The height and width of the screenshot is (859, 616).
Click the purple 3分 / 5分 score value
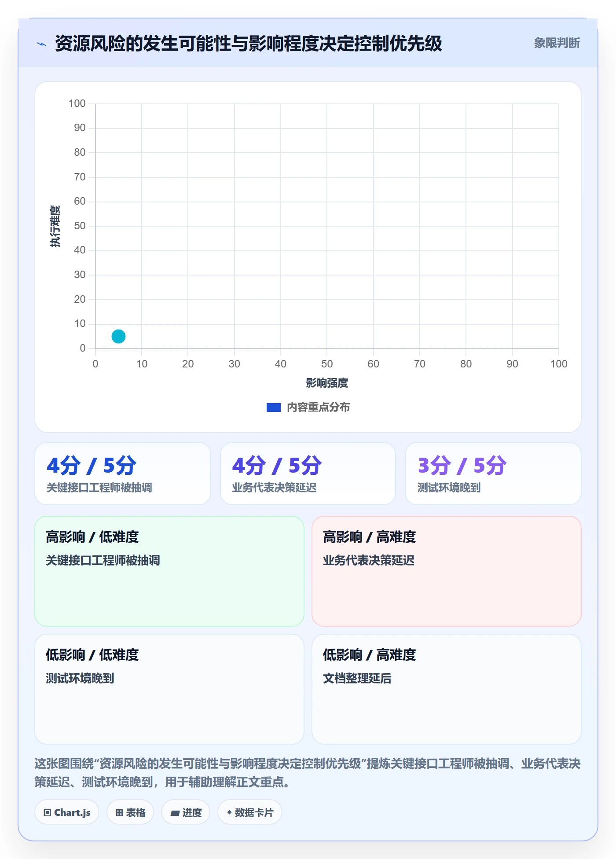coord(462,465)
